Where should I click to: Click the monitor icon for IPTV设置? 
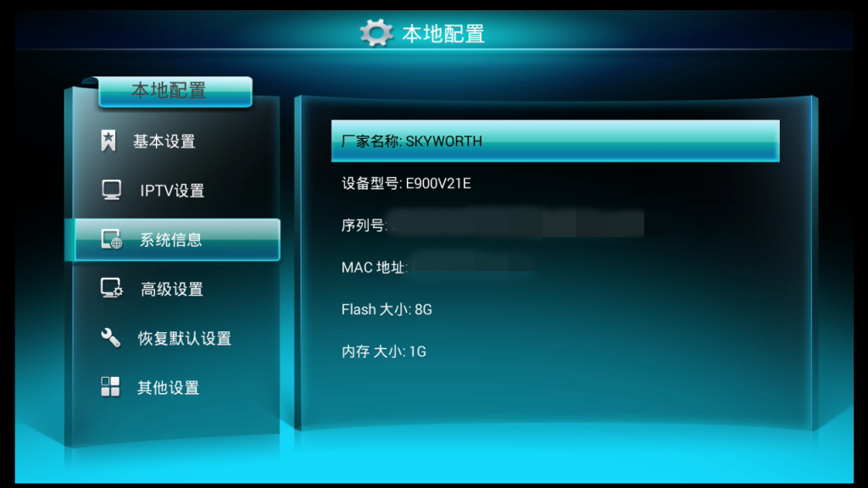[x=111, y=190]
